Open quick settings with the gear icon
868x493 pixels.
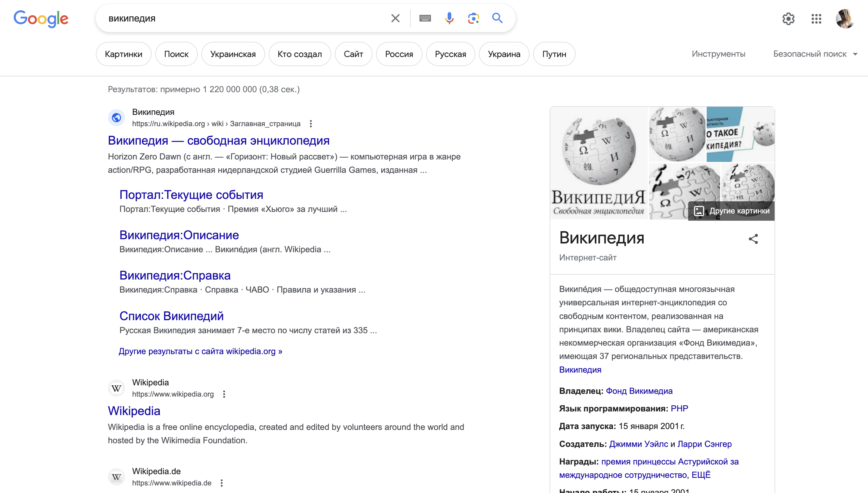tap(789, 18)
